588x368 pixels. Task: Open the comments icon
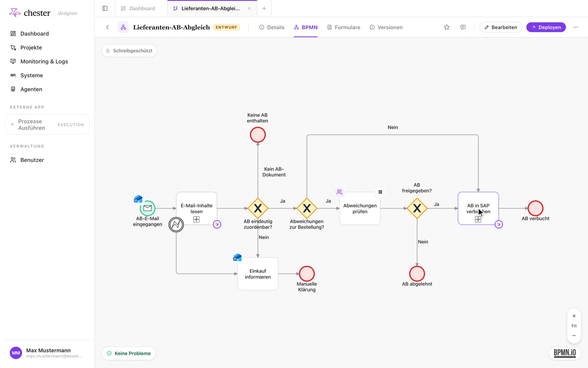463,27
